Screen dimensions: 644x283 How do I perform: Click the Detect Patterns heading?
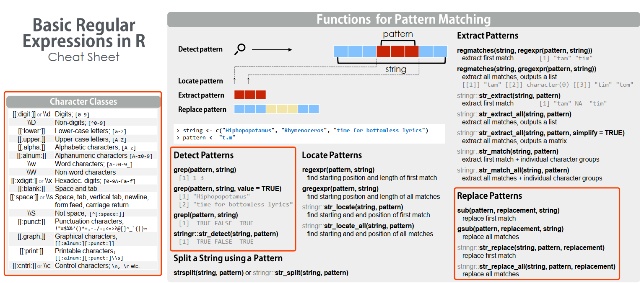204,155
